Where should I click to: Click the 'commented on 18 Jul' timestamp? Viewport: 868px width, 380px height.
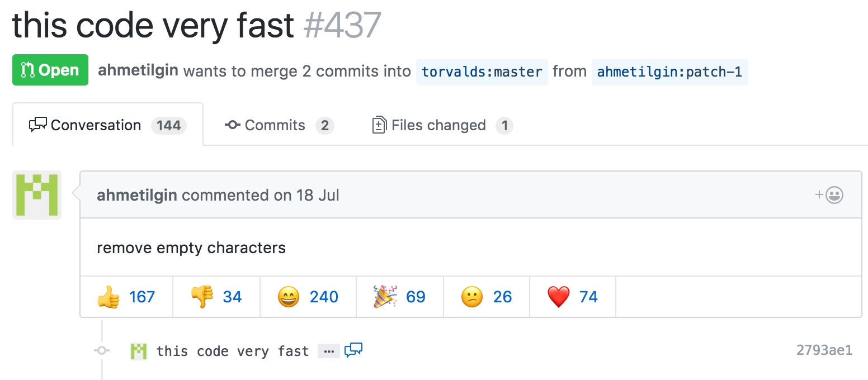(x=261, y=196)
